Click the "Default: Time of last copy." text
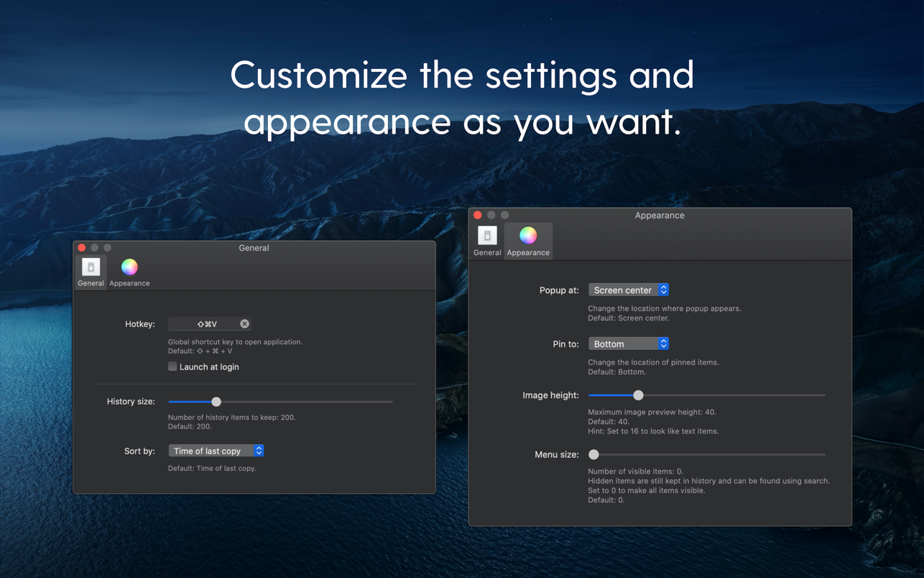924x578 pixels. click(212, 469)
